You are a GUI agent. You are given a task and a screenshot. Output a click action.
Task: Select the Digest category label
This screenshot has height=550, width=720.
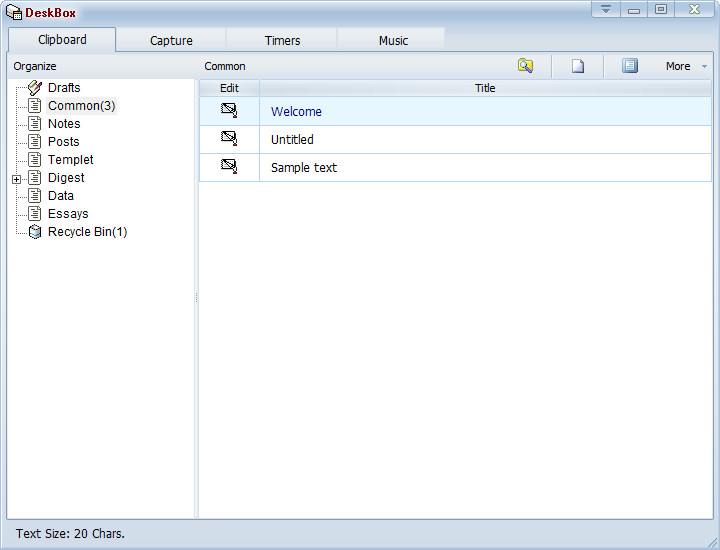(66, 178)
